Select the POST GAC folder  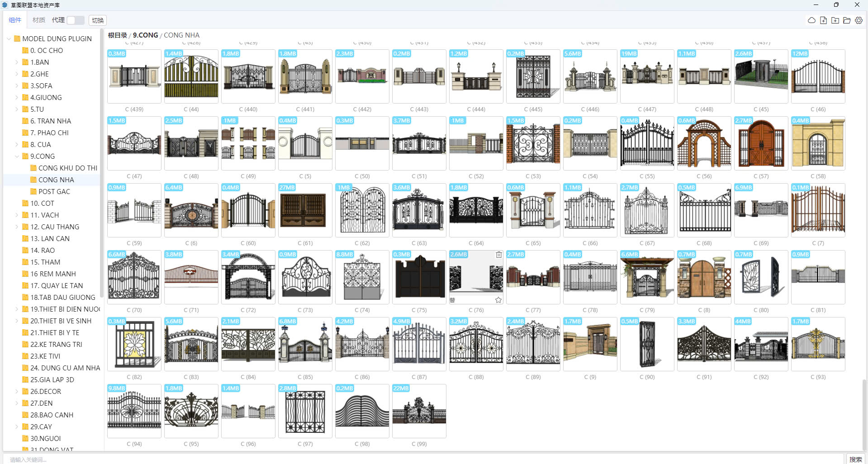click(54, 192)
